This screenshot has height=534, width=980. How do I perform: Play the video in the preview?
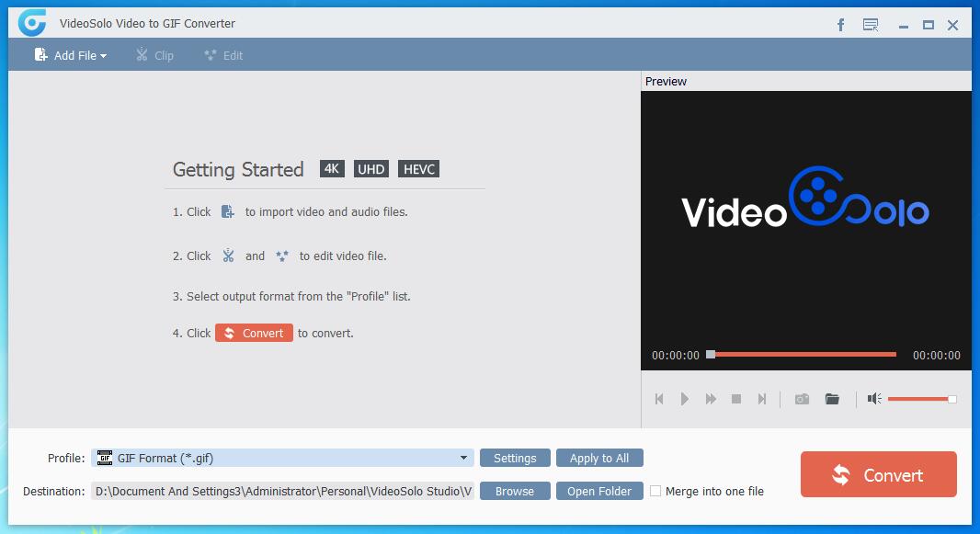tap(684, 399)
